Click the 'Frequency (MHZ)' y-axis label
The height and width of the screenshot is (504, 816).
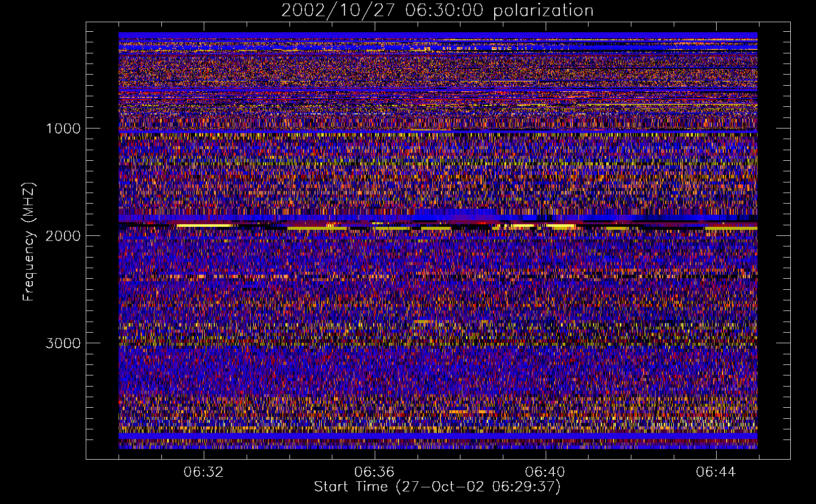pos(29,242)
